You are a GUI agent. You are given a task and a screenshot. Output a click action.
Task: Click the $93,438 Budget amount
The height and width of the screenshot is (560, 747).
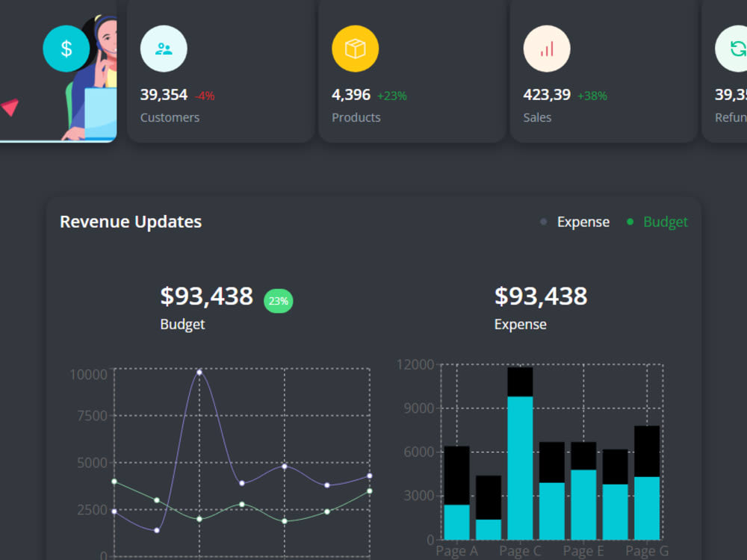tap(208, 296)
